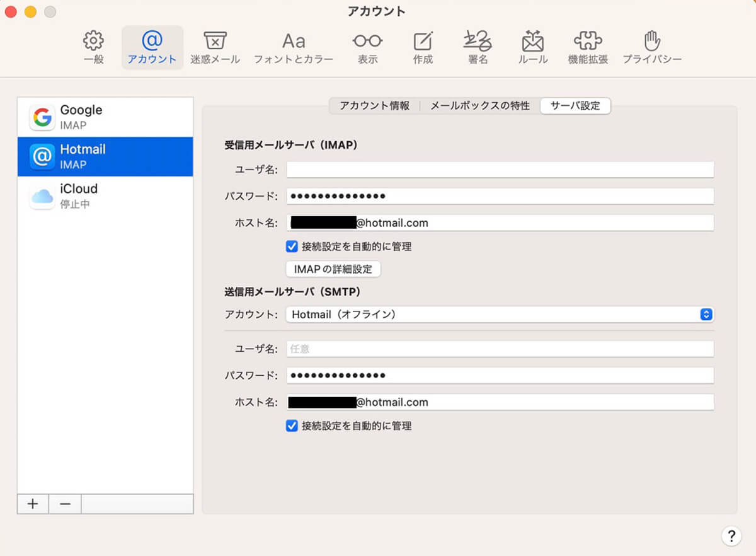Select the iCloud 停止中 account
Viewport: 756px width, 556px height.
(x=105, y=196)
